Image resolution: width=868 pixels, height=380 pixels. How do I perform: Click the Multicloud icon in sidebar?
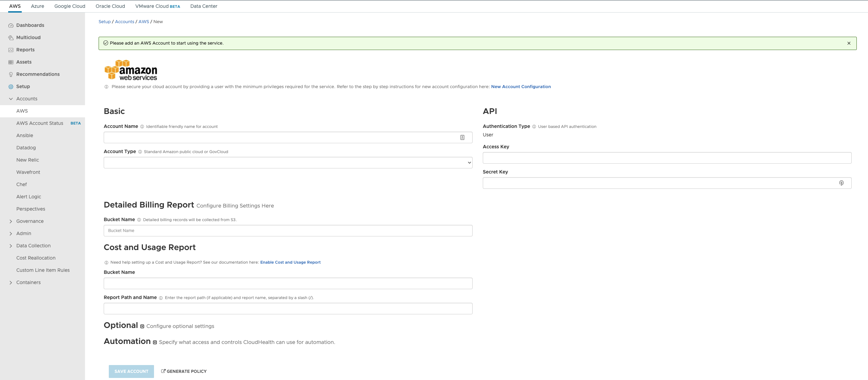11,38
